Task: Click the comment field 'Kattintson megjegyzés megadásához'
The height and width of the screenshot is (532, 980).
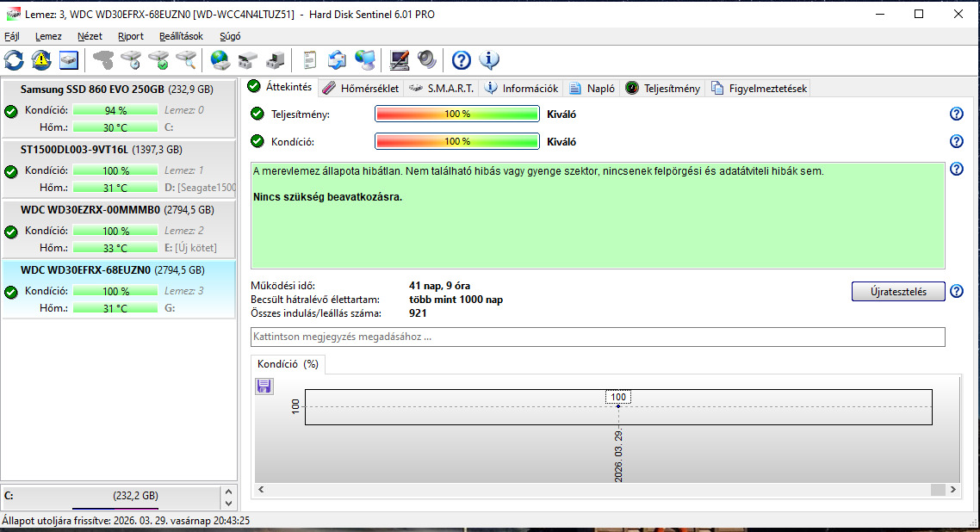Action: [598, 337]
